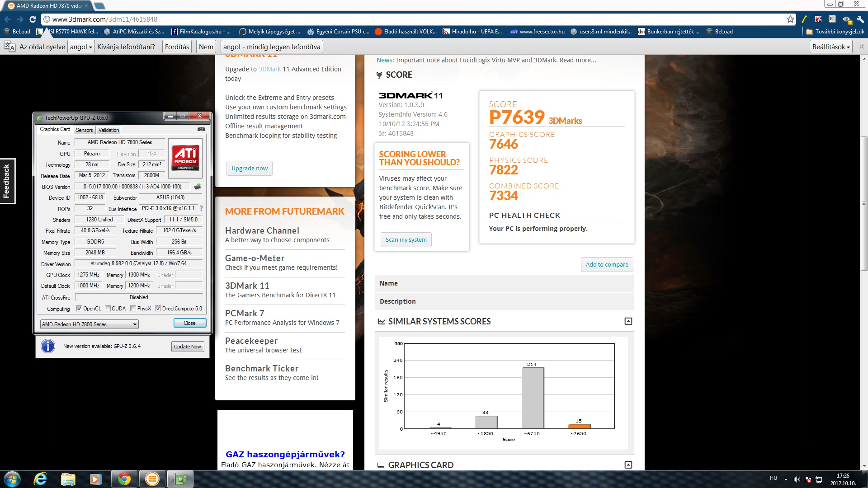The width and height of the screenshot is (868, 488).
Task: Show hidden tray icons arrow
Action: [x=786, y=479]
